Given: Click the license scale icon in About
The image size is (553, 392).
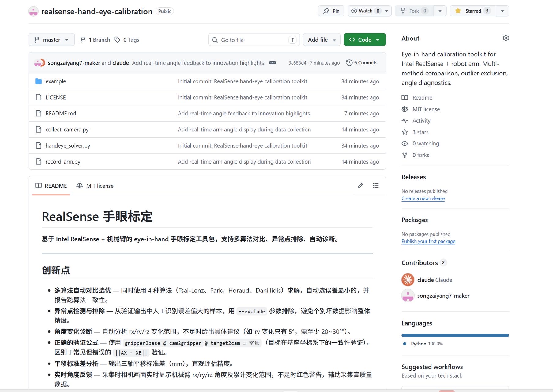Looking at the screenshot, I should coord(405,109).
